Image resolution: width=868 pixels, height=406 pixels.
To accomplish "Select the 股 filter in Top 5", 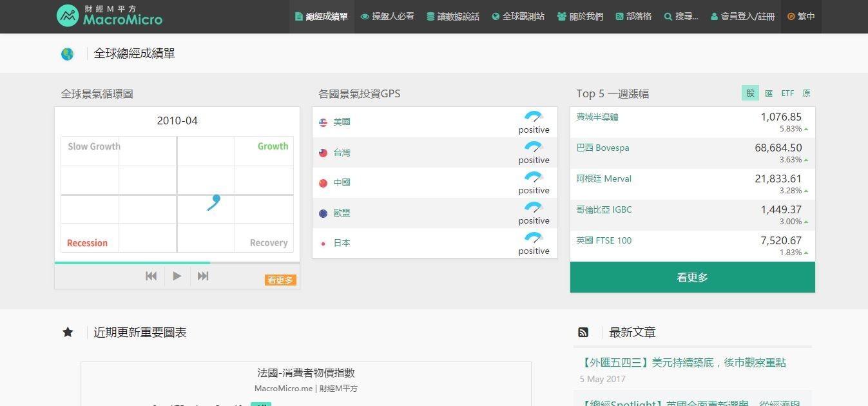I will click(x=750, y=93).
